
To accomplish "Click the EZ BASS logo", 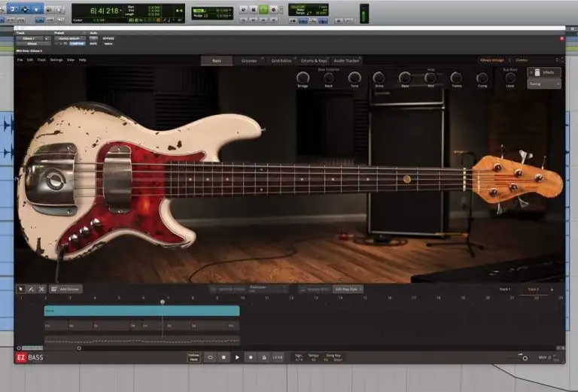I will pos(29,357).
